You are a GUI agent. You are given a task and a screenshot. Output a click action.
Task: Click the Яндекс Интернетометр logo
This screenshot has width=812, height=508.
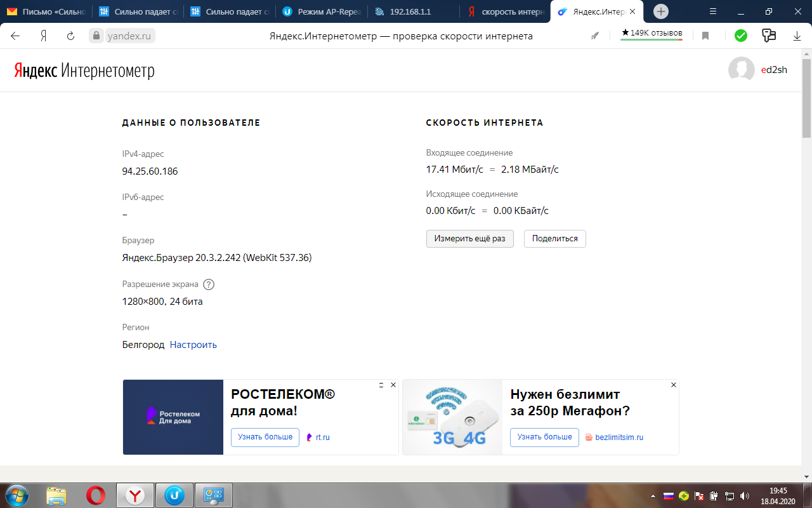[84, 70]
